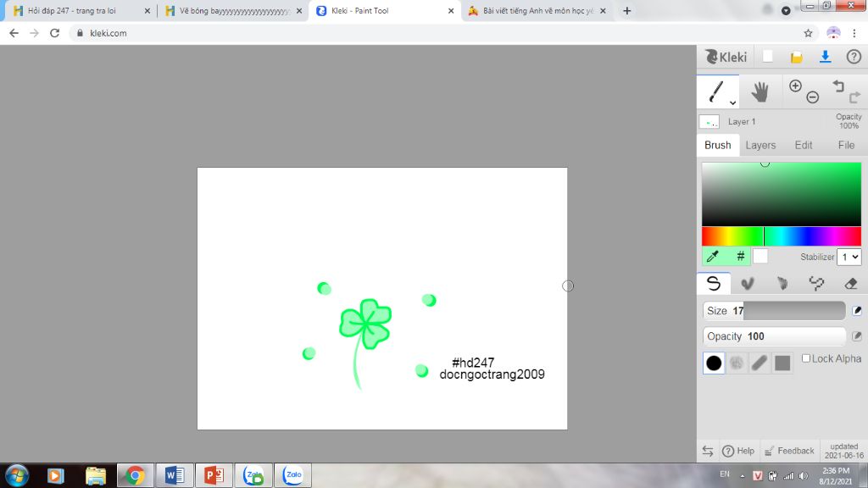Select the Kleki brush tool
The height and width of the screenshot is (488, 868).
click(x=717, y=91)
